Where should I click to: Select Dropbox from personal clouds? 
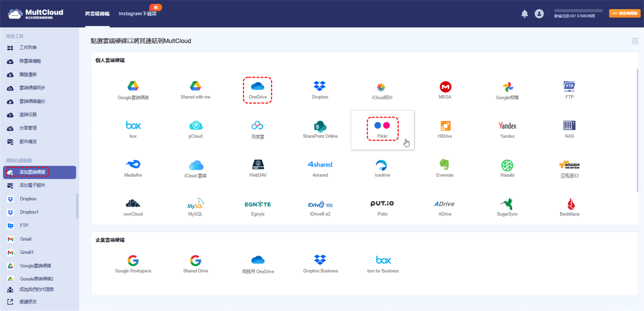click(320, 86)
